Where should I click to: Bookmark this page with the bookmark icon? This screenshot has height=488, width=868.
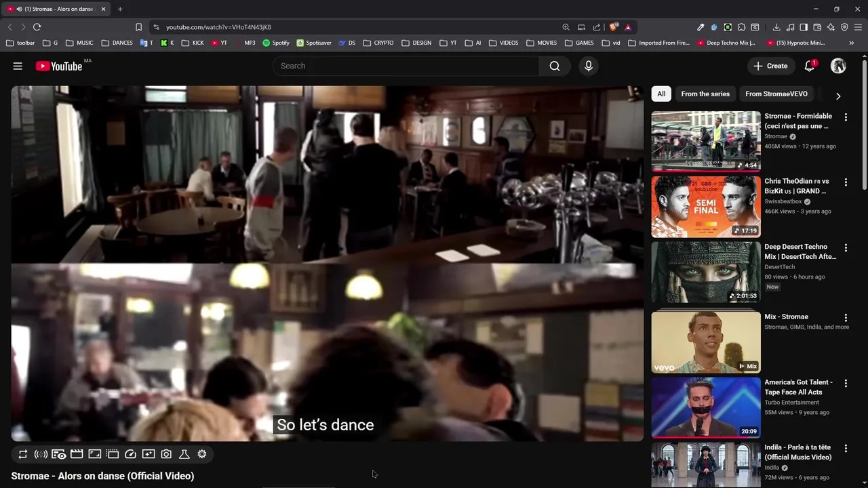click(138, 27)
